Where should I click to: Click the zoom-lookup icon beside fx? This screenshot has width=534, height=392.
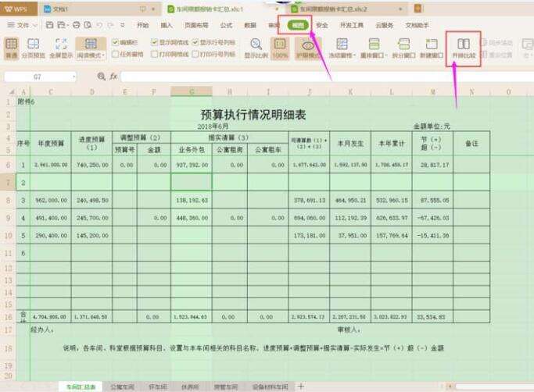click(x=101, y=77)
